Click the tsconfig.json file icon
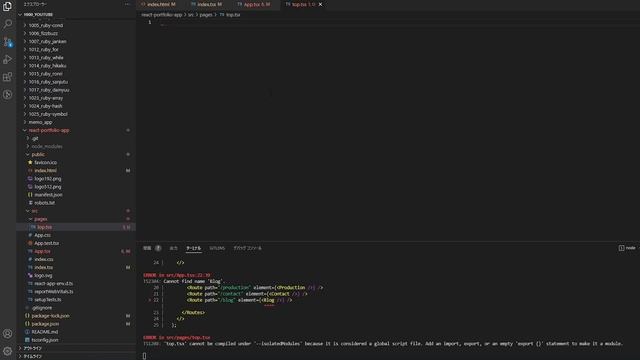The width and height of the screenshot is (640, 360). (x=27, y=340)
